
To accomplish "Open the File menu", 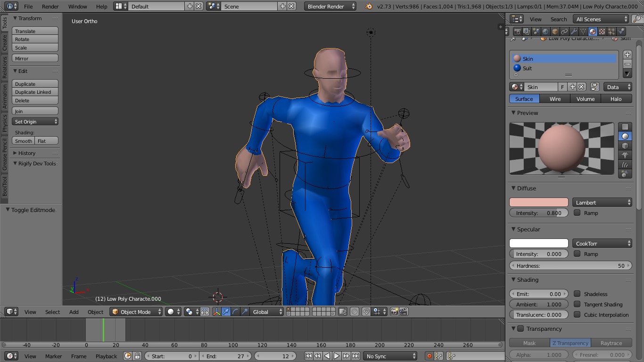I will click(28, 7).
